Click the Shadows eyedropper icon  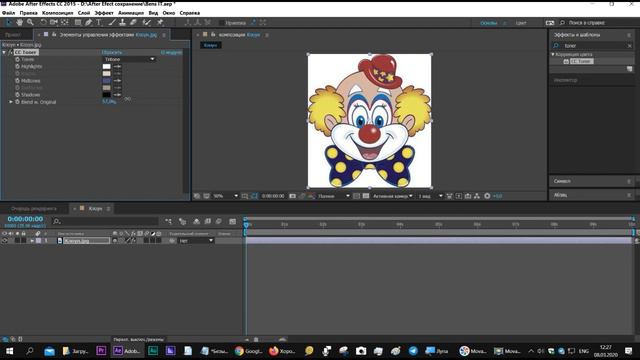click(x=118, y=95)
